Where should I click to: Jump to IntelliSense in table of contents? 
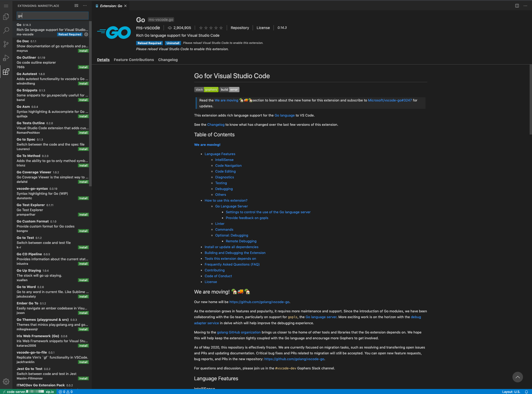(224, 160)
